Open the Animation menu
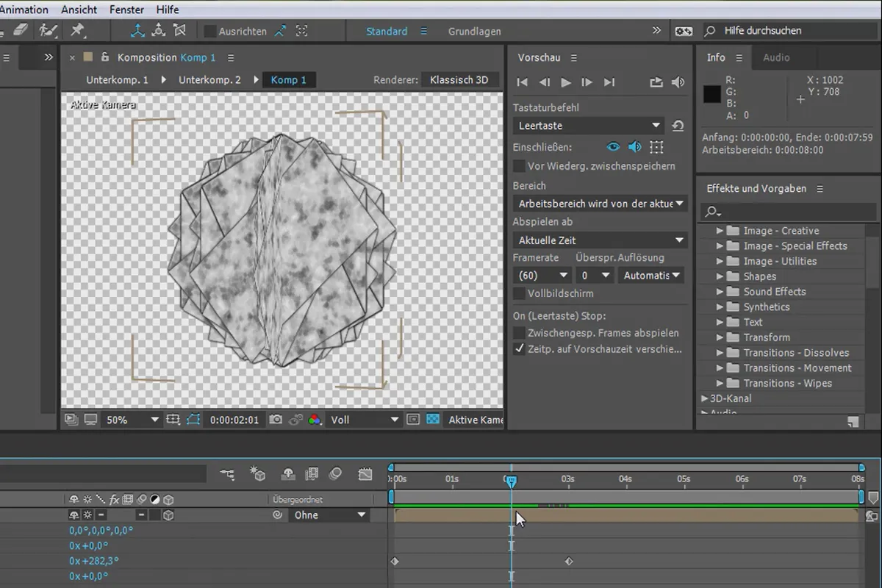This screenshot has height=588, width=882. click(x=24, y=10)
